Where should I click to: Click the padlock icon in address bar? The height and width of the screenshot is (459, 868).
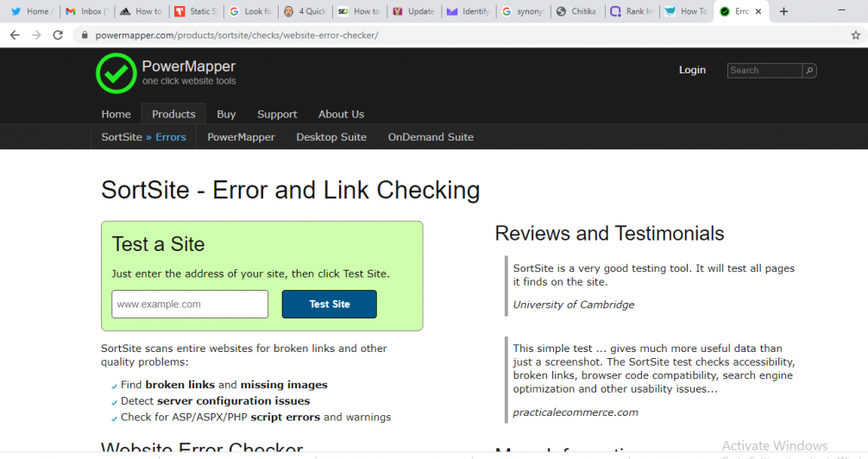click(x=85, y=35)
